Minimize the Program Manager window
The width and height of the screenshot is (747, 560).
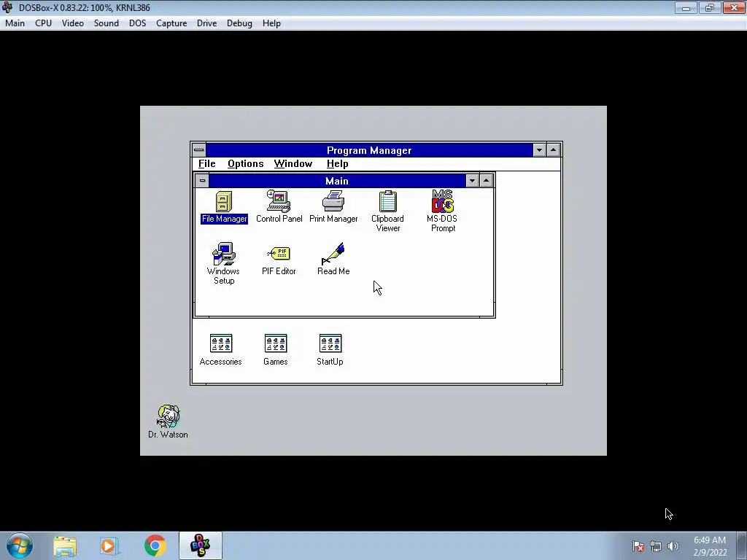point(539,150)
